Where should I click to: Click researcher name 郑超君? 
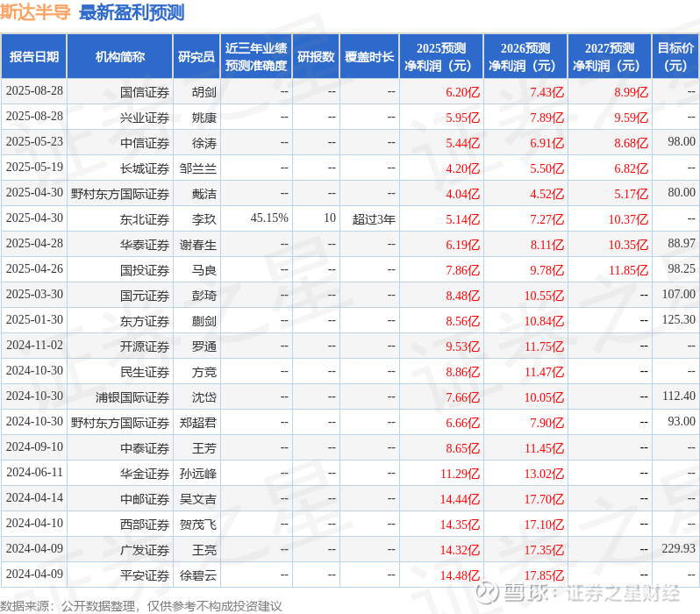[x=197, y=424]
